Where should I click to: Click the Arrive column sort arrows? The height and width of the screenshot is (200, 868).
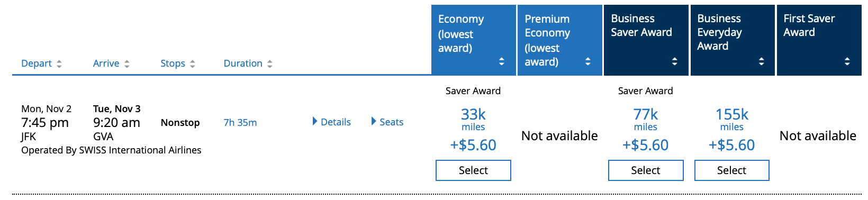pos(127,63)
